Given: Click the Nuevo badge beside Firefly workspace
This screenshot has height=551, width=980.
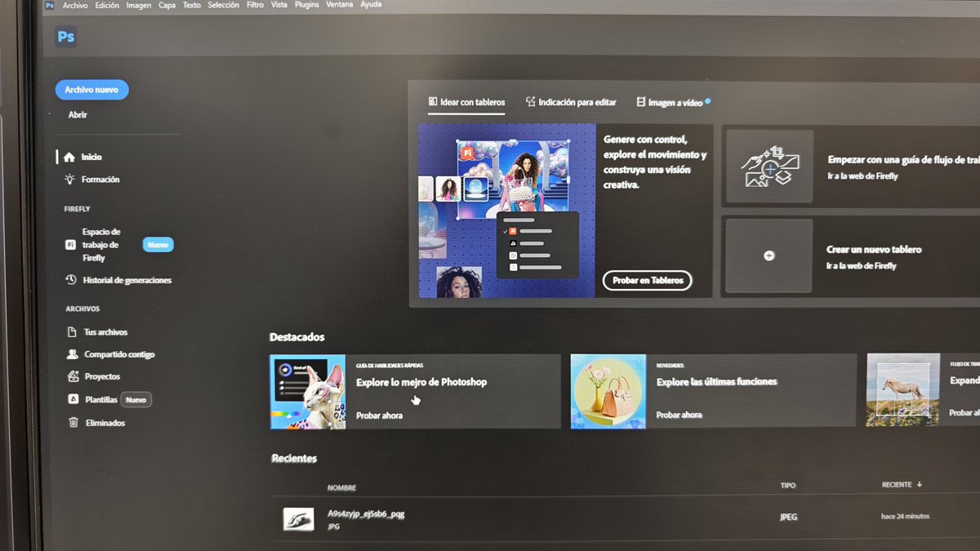Looking at the screenshot, I should pyautogui.click(x=158, y=245).
